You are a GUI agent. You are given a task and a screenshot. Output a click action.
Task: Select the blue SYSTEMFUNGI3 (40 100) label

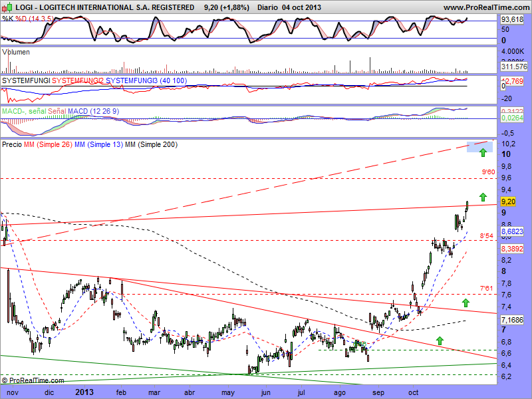pos(146,80)
